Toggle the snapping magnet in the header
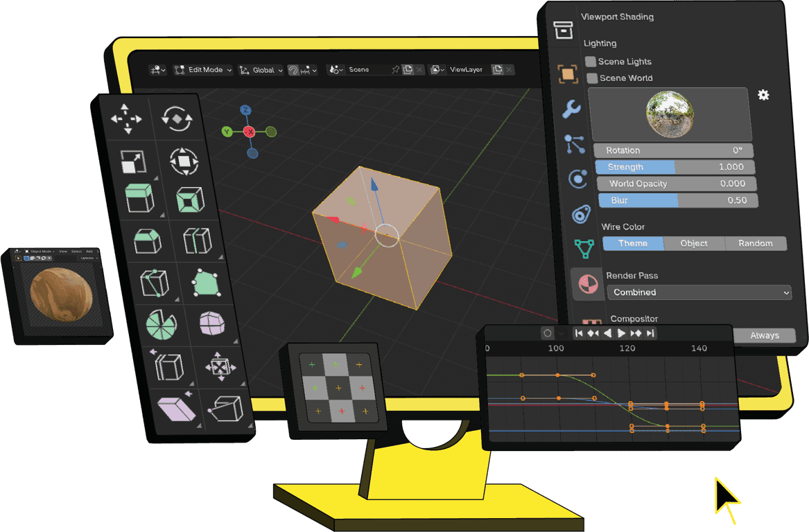Image resolution: width=809 pixels, height=532 pixels. tap(294, 70)
